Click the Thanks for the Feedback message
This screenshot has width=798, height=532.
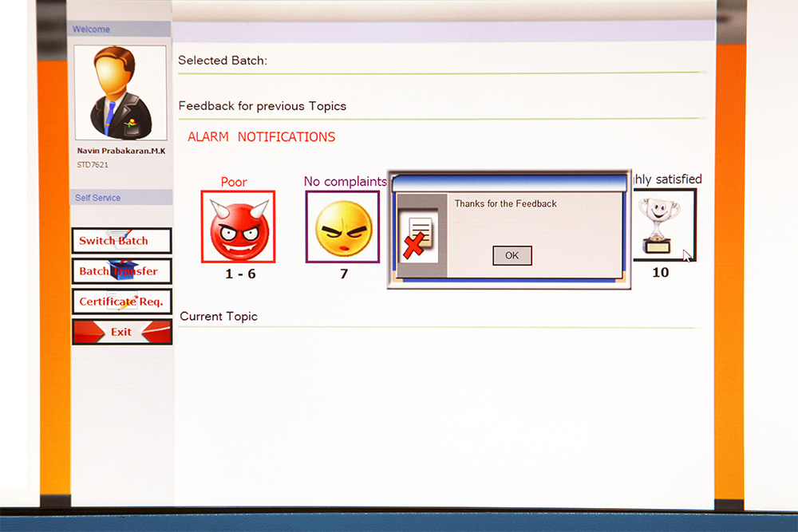(x=505, y=204)
